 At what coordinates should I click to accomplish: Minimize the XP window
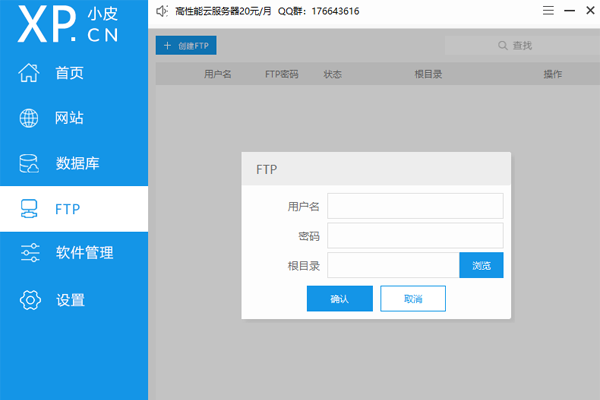pos(567,11)
